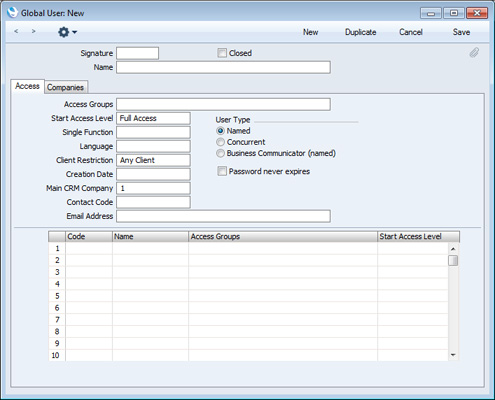
Task: Click the app logo in title bar
Action: click(x=13, y=13)
